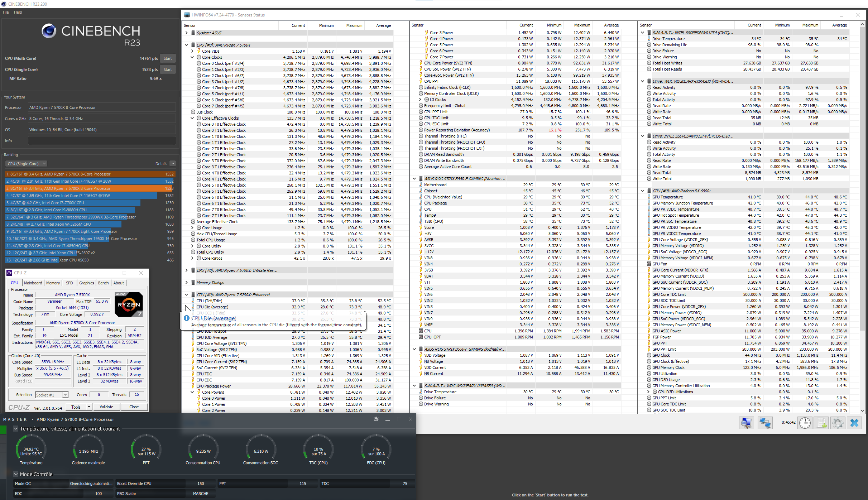This screenshot has height=500, width=868.
Task: Click the HWiNFO system summary icon
Action: tap(746, 423)
